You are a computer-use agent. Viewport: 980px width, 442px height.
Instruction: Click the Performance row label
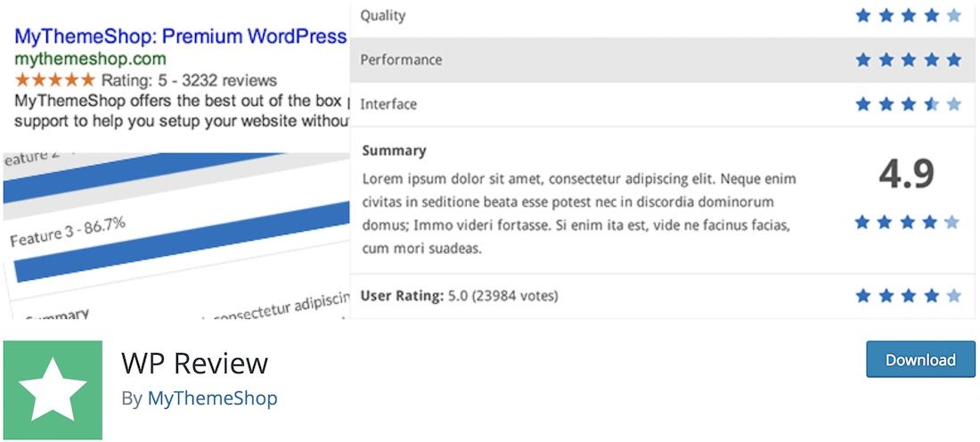tap(401, 60)
